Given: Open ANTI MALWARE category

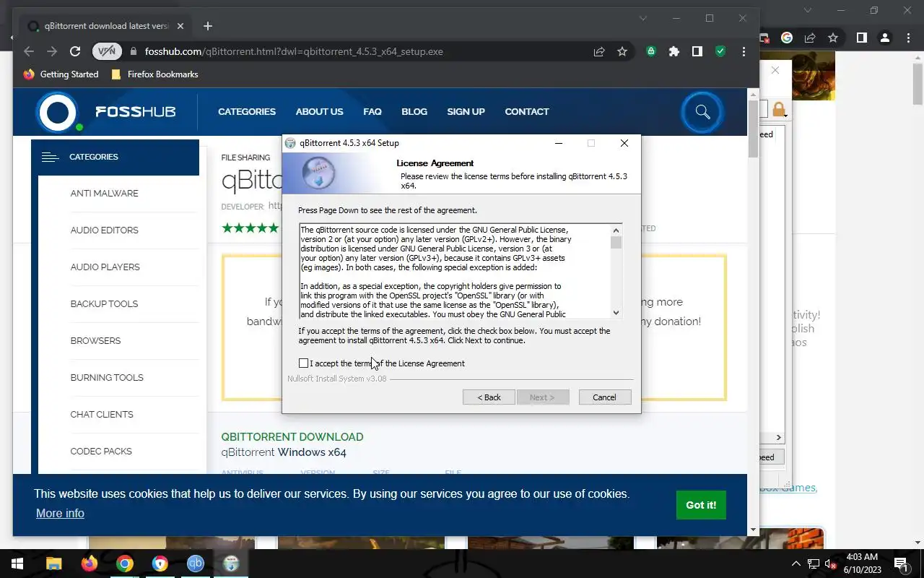Looking at the screenshot, I should click(x=104, y=194).
